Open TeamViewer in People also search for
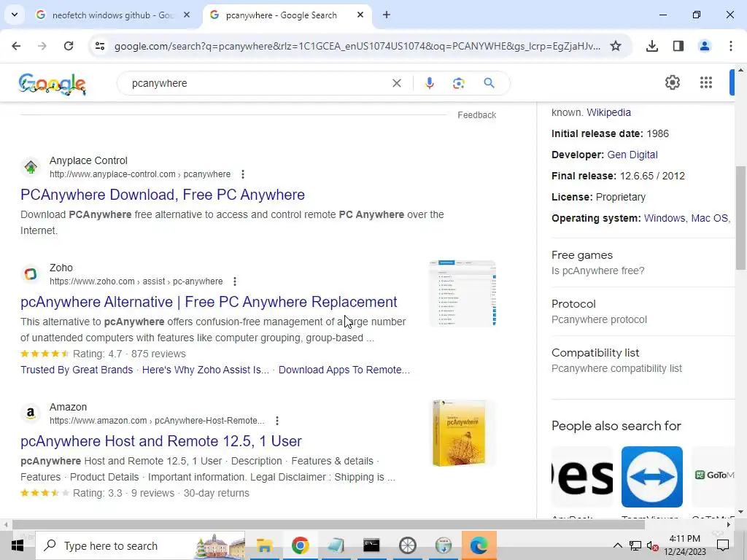This screenshot has height=560, width=747. [651, 477]
